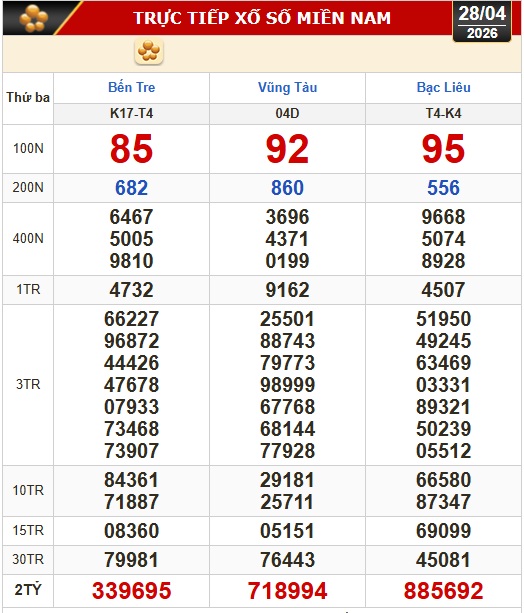Open the Bạc Liêu province link
Viewport: 524px width, 613px height.
point(443,87)
